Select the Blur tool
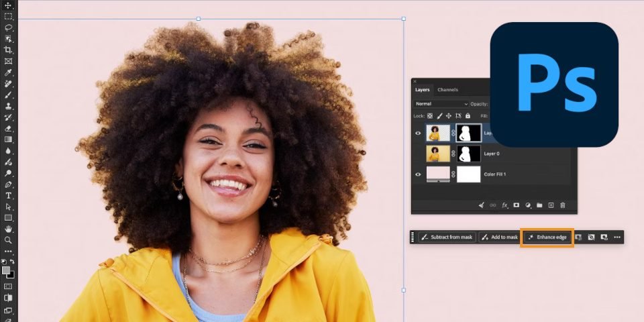 (x=8, y=151)
